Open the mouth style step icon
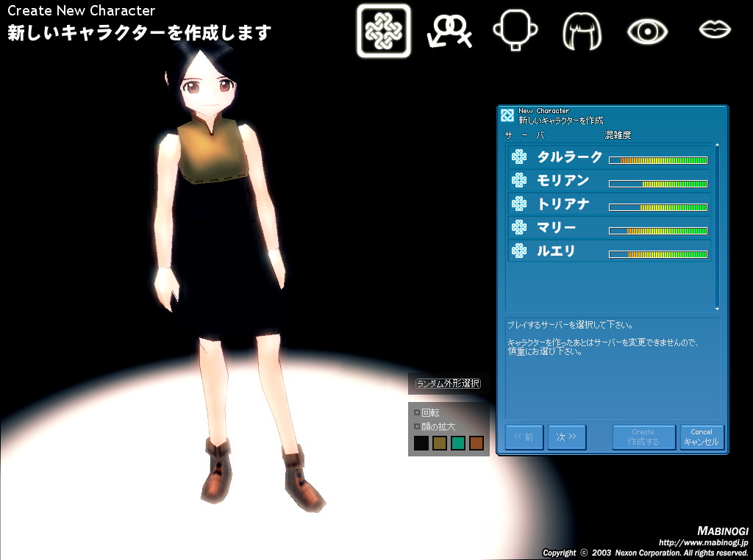753x560 pixels. 715,29
